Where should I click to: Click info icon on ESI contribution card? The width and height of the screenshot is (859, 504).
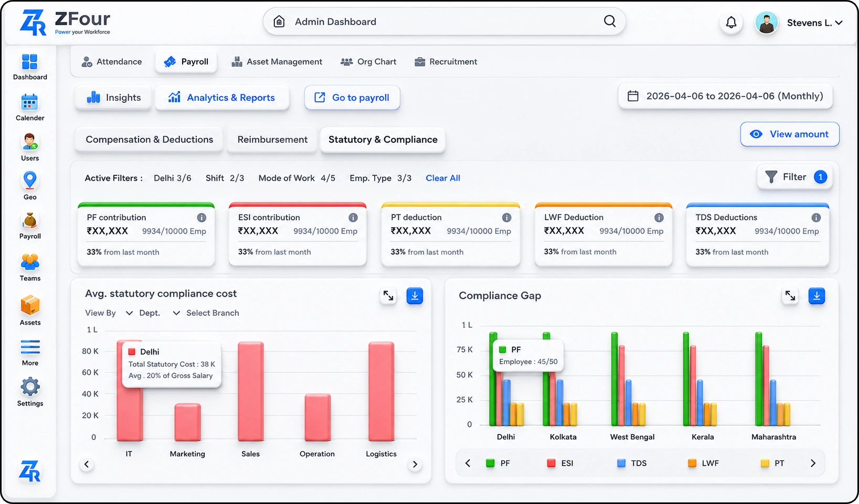tap(353, 218)
